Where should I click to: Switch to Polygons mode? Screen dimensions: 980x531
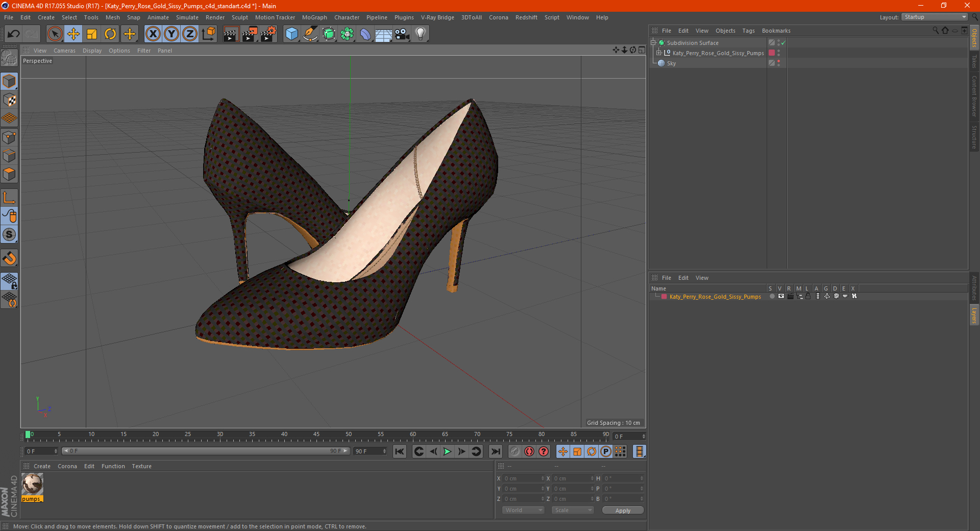[x=9, y=175]
